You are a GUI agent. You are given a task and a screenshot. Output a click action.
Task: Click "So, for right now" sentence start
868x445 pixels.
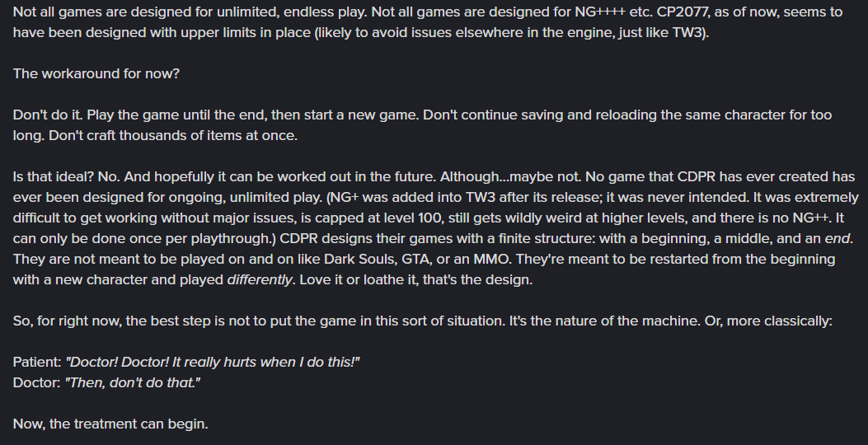point(66,321)
